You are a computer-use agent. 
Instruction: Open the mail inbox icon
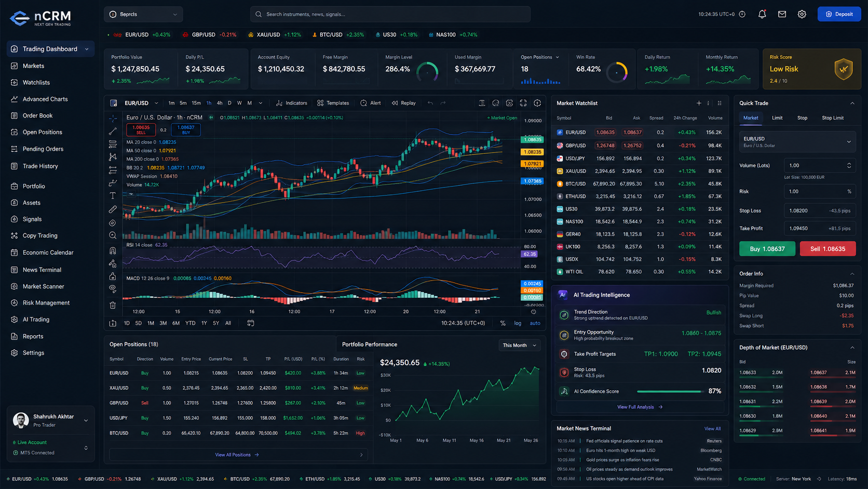click(x=782, y=15)
